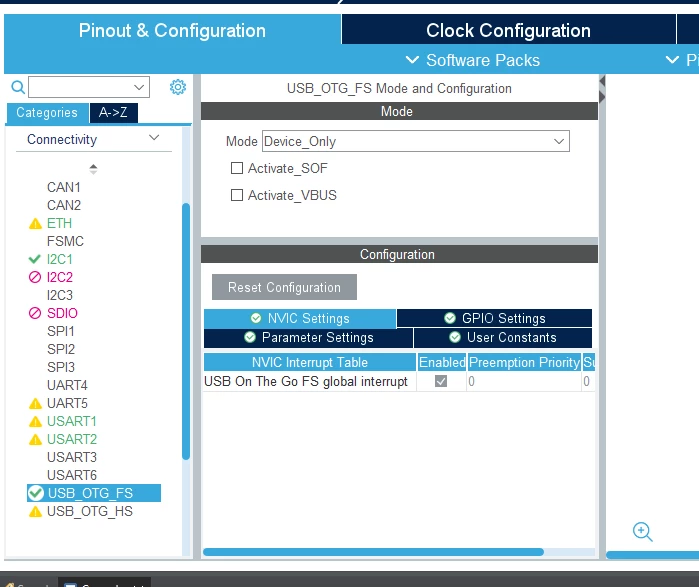Click the search magnifier icon
Viewport: 699px width, 587px height.
(x=18, y=87)
